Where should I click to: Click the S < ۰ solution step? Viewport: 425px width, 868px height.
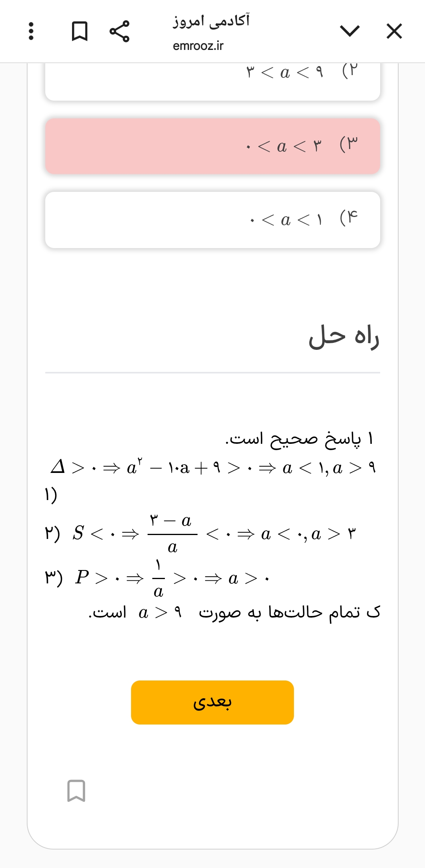[213, 533]
